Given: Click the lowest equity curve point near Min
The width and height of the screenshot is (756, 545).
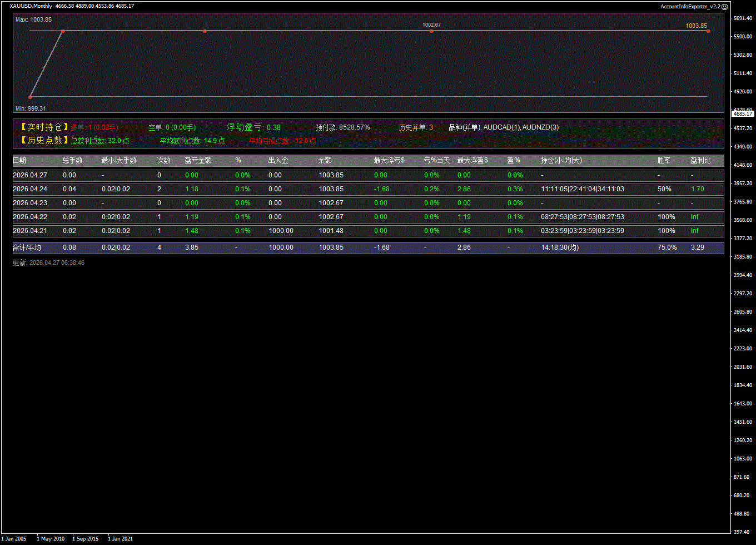Looking at the screenshot, I should [x=30, y=97].
